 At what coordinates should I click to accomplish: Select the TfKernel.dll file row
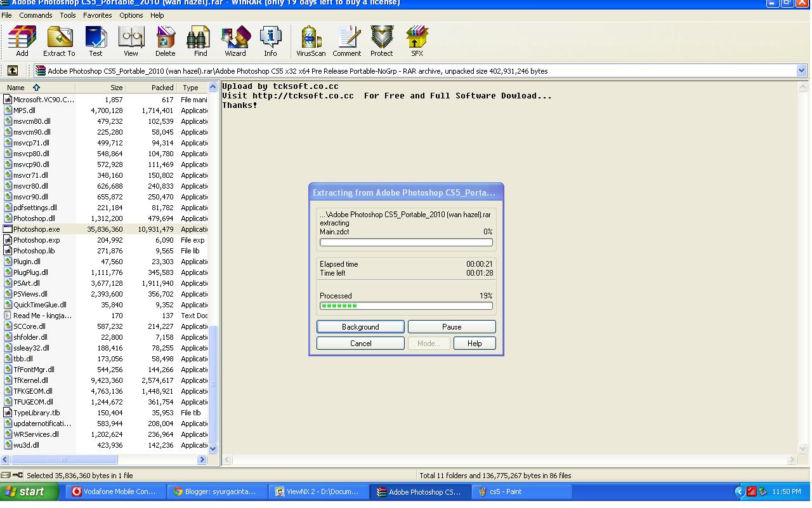pyautogui.click(x=105, y=380)
